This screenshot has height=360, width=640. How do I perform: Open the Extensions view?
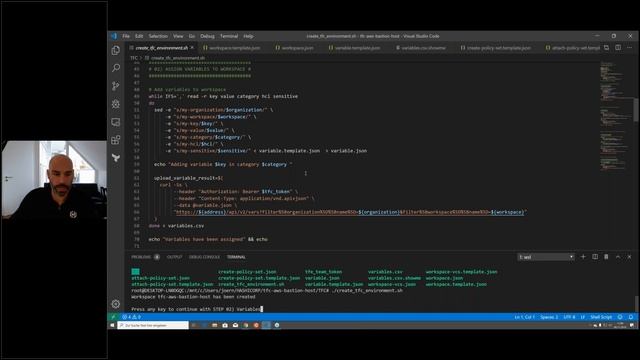click(116, 140)
